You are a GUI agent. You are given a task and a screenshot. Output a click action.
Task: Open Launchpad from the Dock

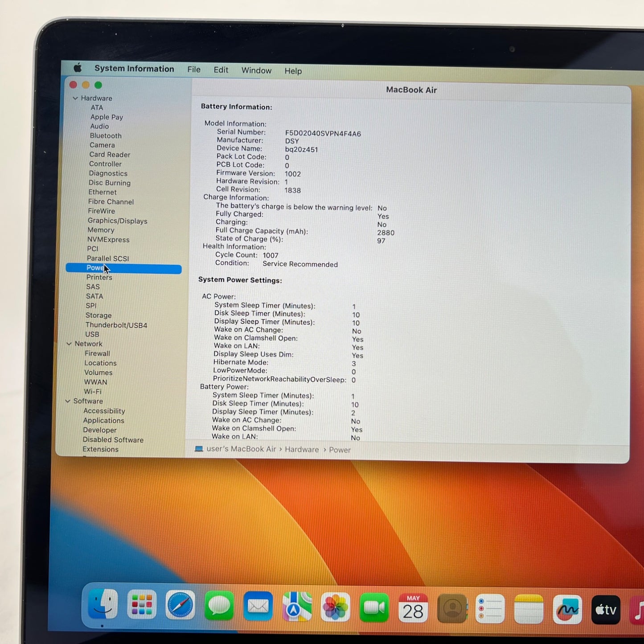tap(142, 605)
